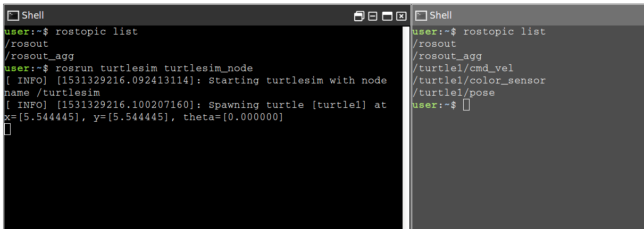
Task: Click the /turtle1/pose topic line
Action: pyautogui.click(x=454, y=92)
